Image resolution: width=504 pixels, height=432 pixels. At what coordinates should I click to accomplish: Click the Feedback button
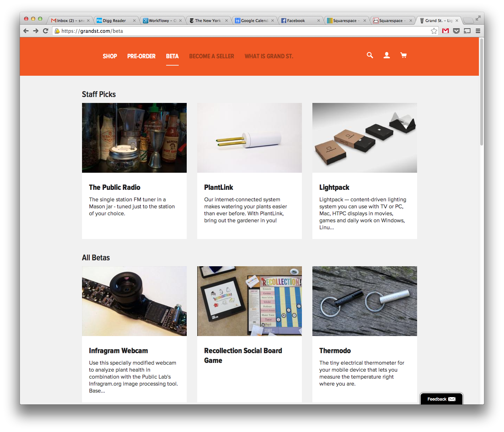click(441, 399)
